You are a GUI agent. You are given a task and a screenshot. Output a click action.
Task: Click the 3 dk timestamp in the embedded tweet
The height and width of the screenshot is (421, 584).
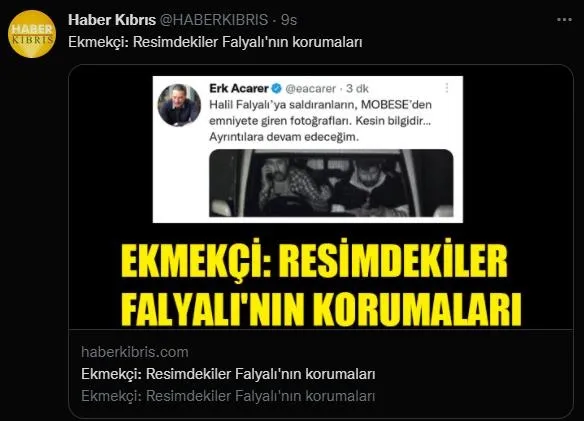coord(357,89)
